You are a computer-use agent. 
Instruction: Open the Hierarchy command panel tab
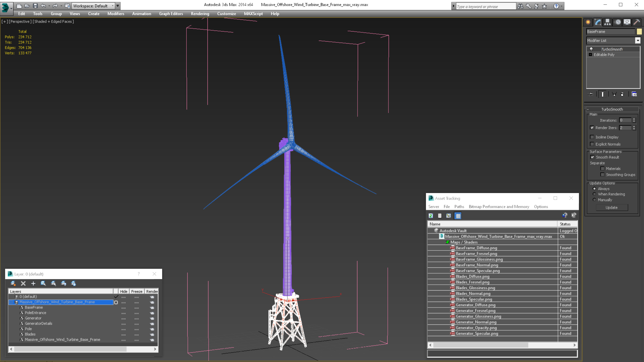608,22
